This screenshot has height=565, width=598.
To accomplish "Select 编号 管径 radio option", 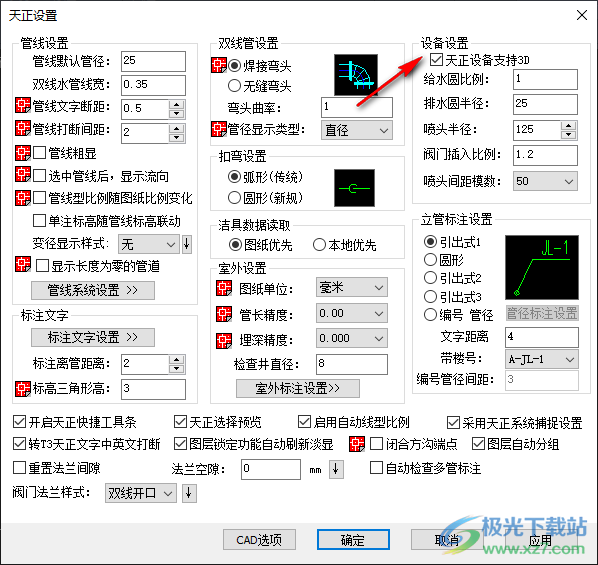I will click(430, 315).
